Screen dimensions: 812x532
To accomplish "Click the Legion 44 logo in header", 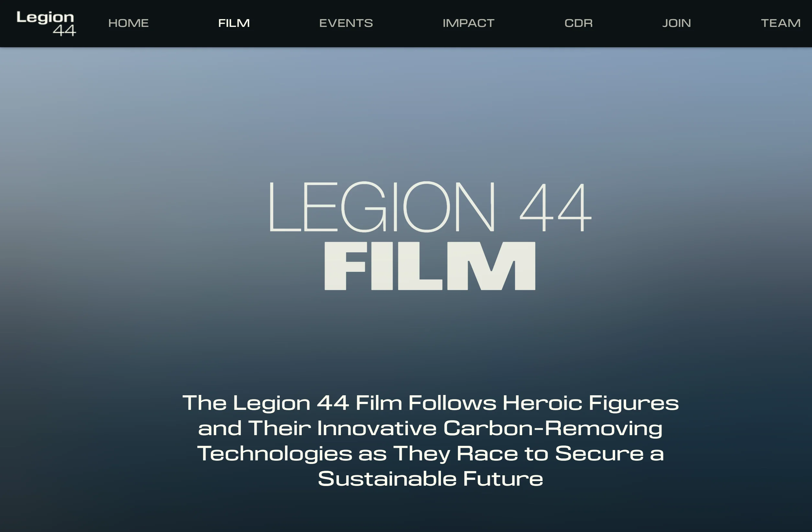I will pos(46,23).
